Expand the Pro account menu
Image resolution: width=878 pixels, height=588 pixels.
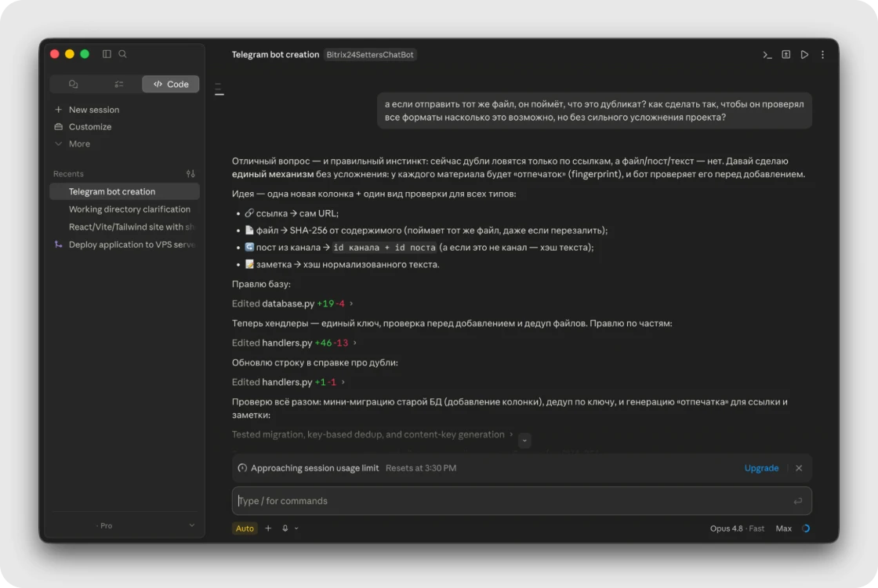125,525
